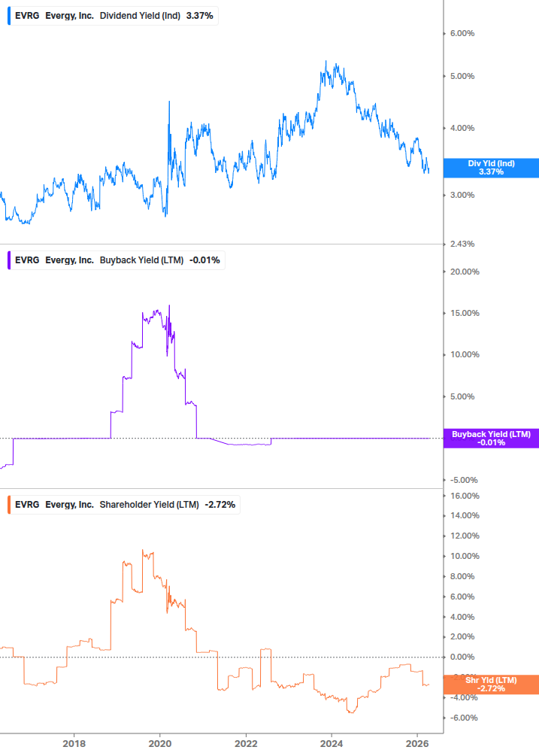The width and height of the screenshot is (539, 756).
Task: Click the 3.00% label on dividend yield axis
Action: click(x=462, y=196)
